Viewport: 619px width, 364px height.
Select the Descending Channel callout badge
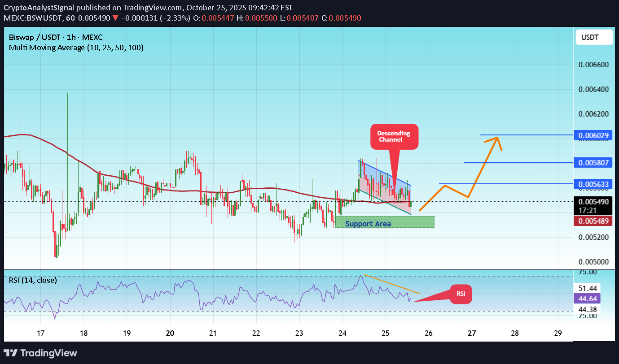394,136
